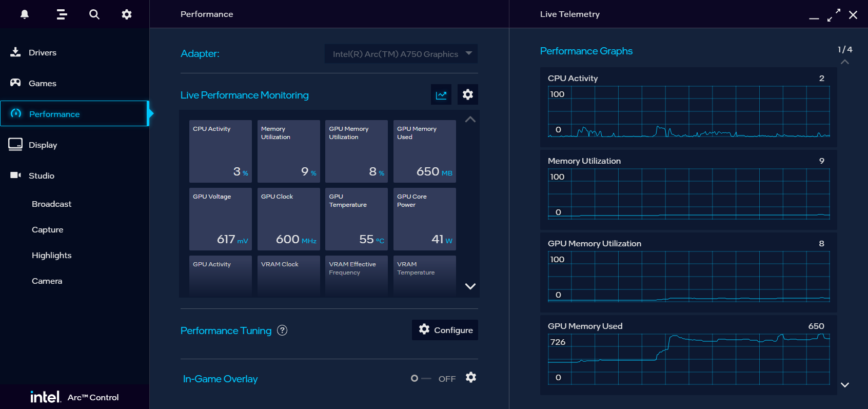Go to Capture under Studio
Image resolution: width=868 pixels, height=409 pixels.
pyautogui.click(x=47, y=230)
